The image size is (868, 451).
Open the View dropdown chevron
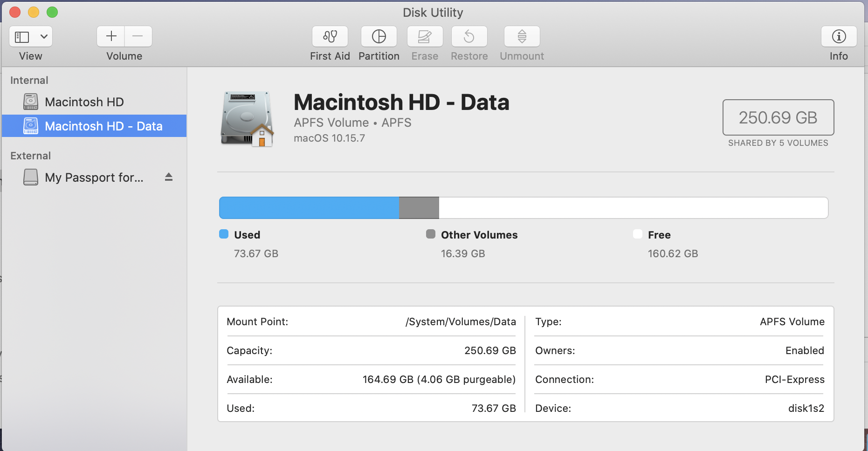(x=44, y=36)
